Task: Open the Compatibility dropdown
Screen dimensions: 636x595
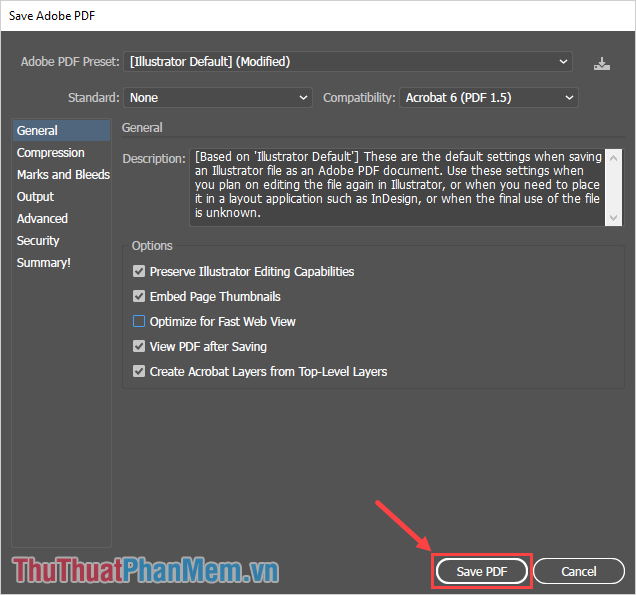Action: (489, 98)
